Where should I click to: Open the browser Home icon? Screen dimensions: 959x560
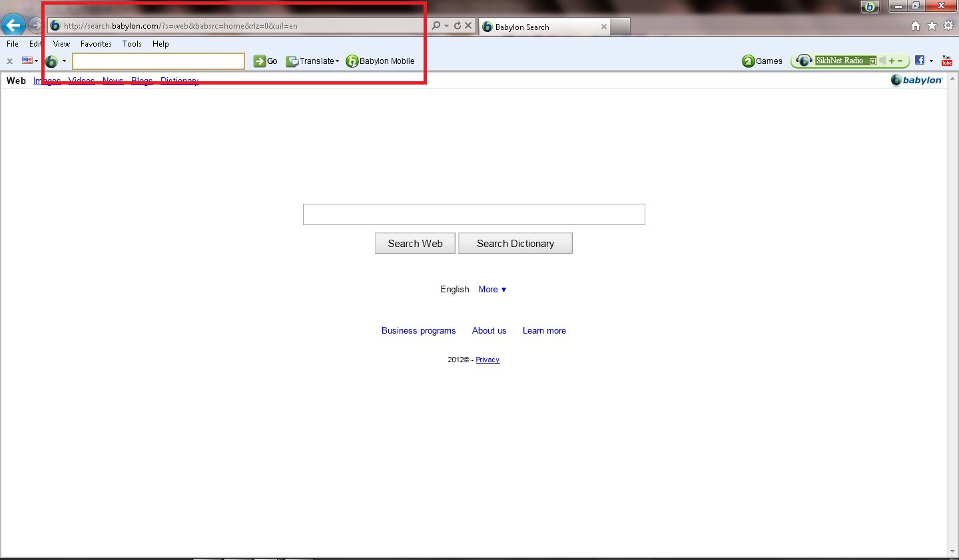coord(916,26)
